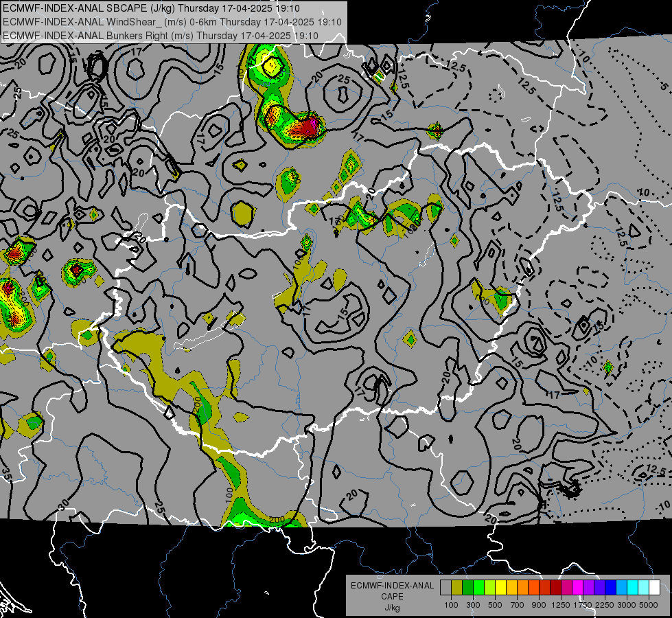Click the 30 contour label on the map
This screenshot has width=672, height=618.
(x=63, y=505)
